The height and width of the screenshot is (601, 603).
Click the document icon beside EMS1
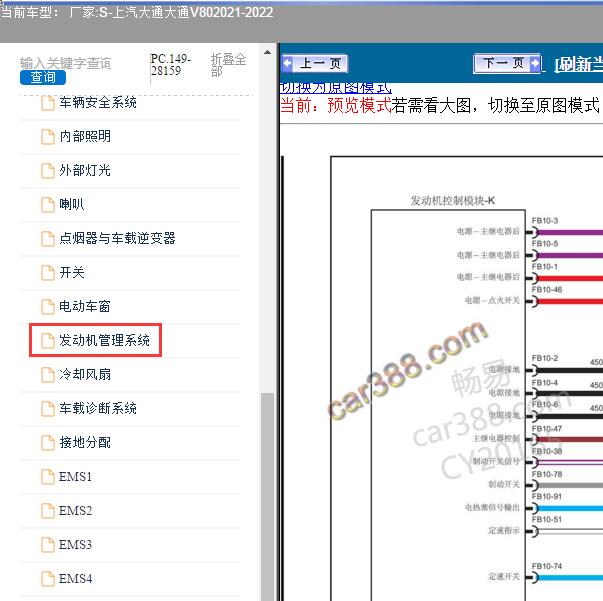(48, 477)
